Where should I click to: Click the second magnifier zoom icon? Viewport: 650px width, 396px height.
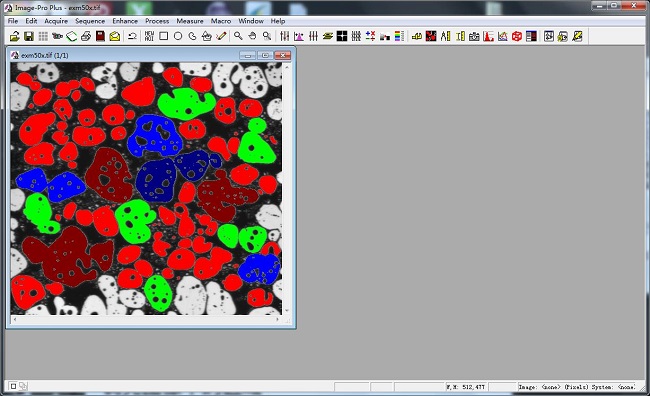tap(267, 36)
